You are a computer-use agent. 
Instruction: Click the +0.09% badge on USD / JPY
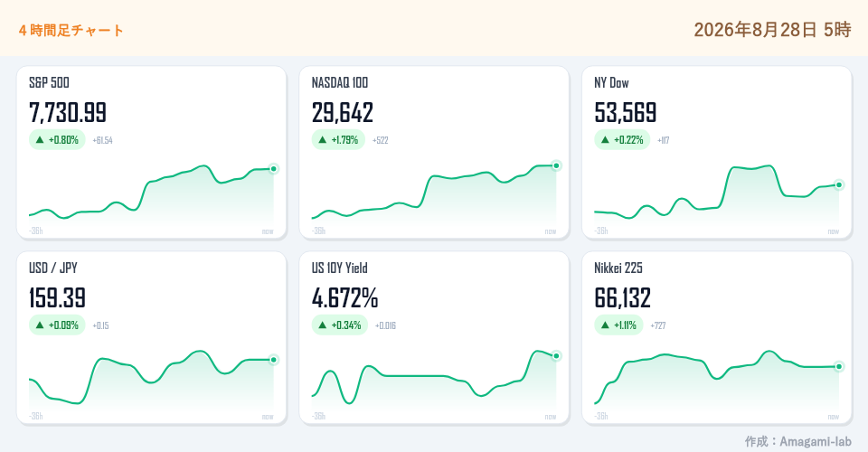(57, 325)
